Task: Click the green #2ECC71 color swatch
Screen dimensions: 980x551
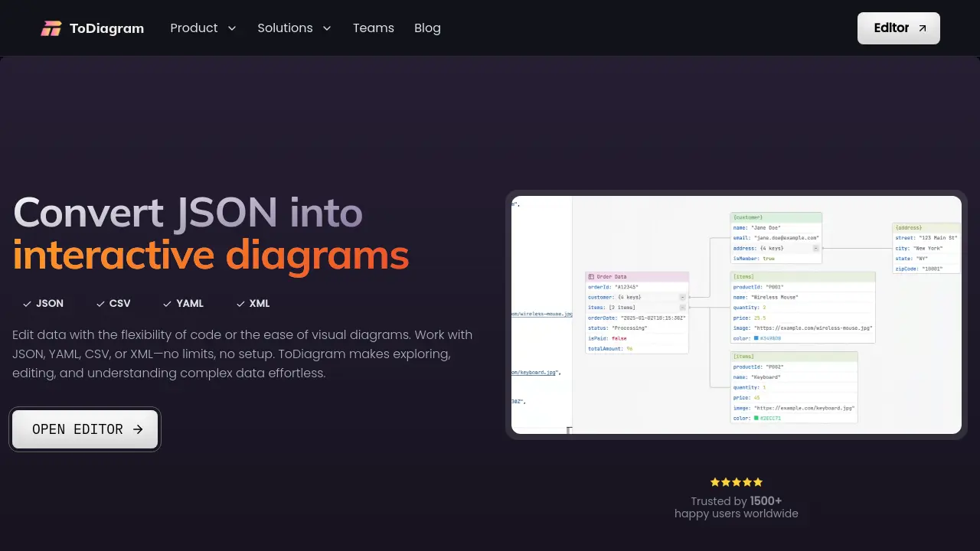Action: [x=756, y=418]
